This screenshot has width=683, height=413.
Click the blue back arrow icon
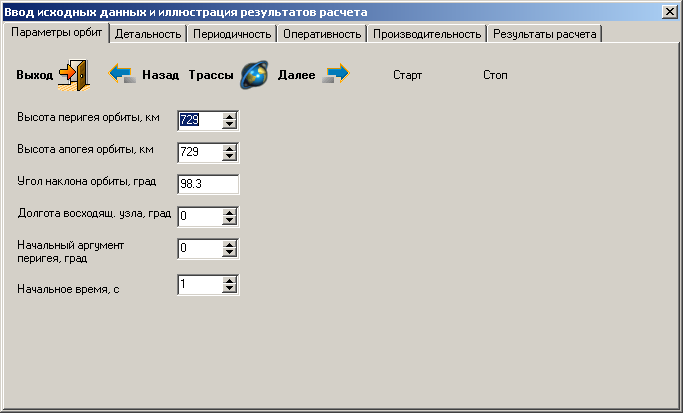[x=122, y=74]
